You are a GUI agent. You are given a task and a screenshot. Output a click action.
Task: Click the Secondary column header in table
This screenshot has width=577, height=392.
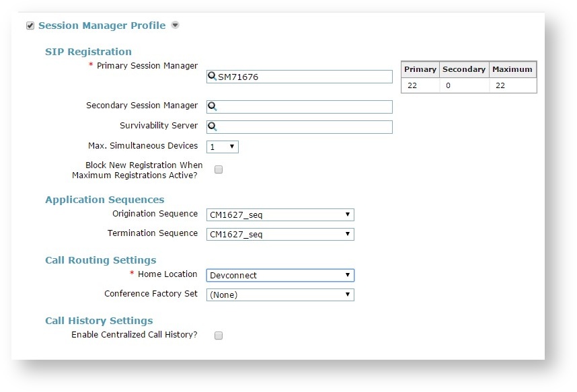[464, 69]
